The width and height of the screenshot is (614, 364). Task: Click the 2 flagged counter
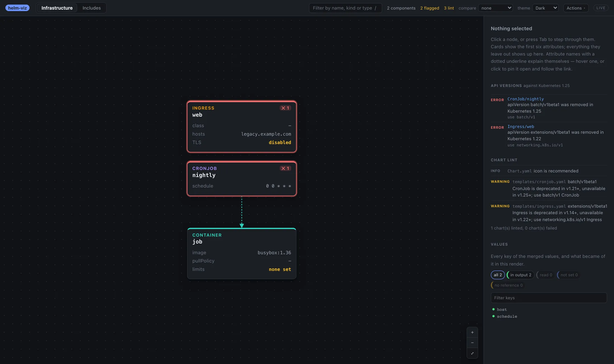(430, 8)
